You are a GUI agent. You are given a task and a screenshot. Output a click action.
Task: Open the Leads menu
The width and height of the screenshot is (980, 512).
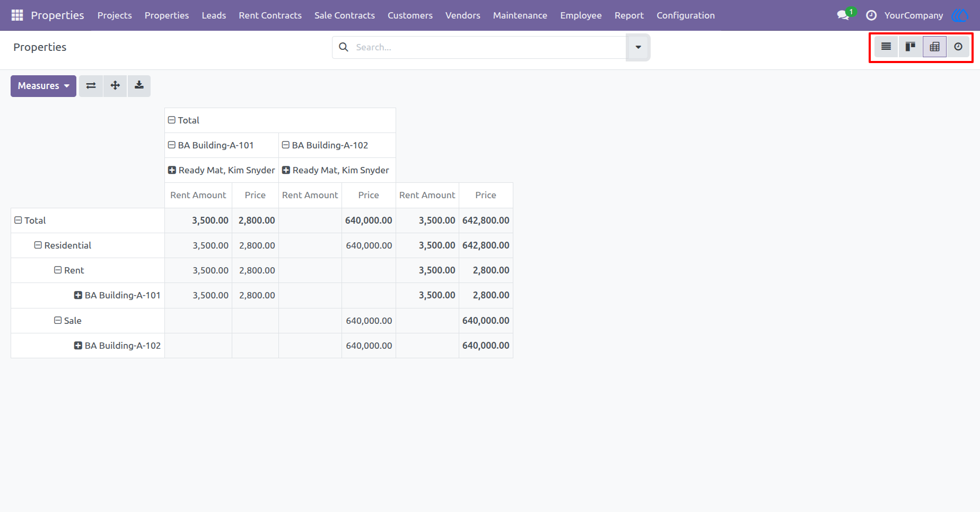pyautogui.click(x=214, y=15)
